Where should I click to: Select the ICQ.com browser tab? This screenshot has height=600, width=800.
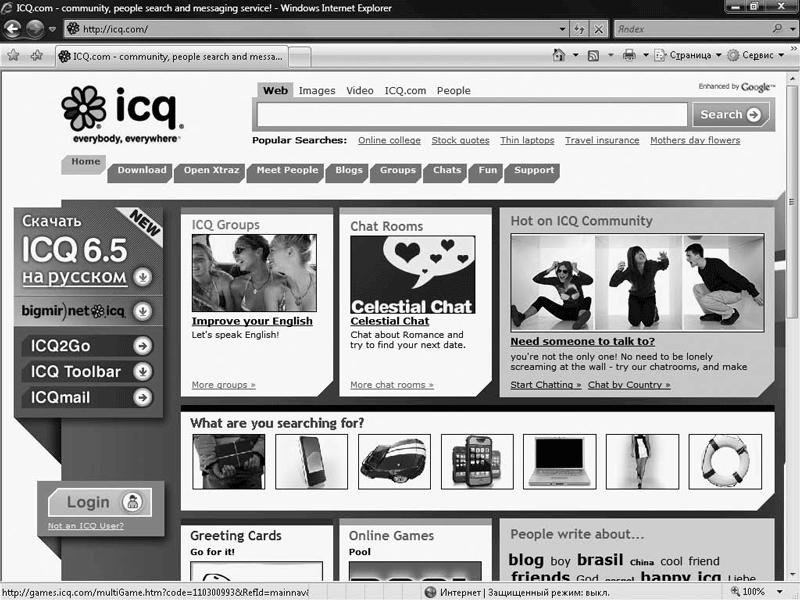[171, 57]
